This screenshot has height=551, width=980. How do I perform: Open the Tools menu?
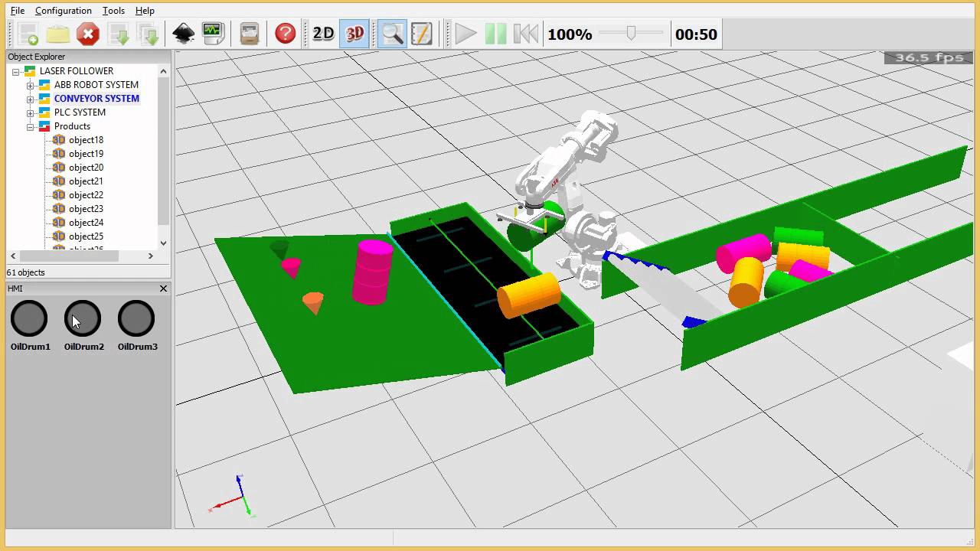click(x=113, y=11)
